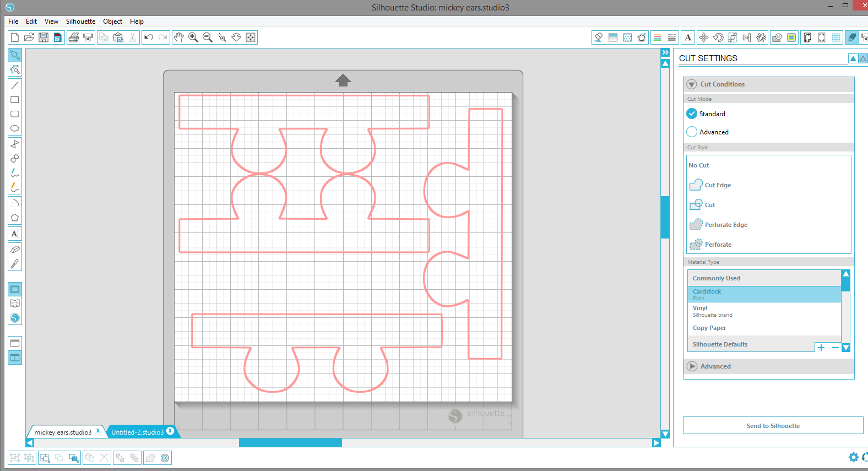Image resolution: width=868 pixels, height=471 pixels.
Task: Open the Help menu
Action: 137,21
